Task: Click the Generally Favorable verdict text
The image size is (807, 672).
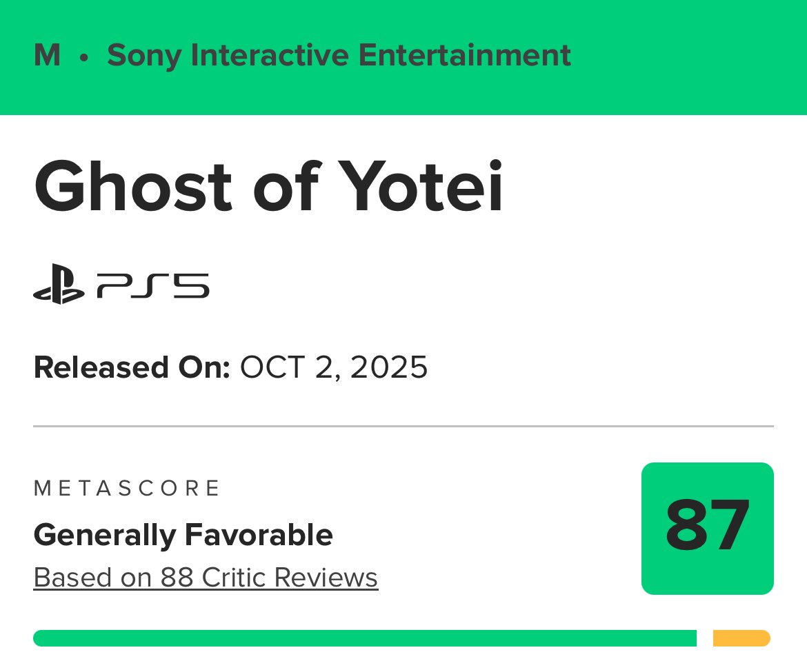Action: [183, 535]
